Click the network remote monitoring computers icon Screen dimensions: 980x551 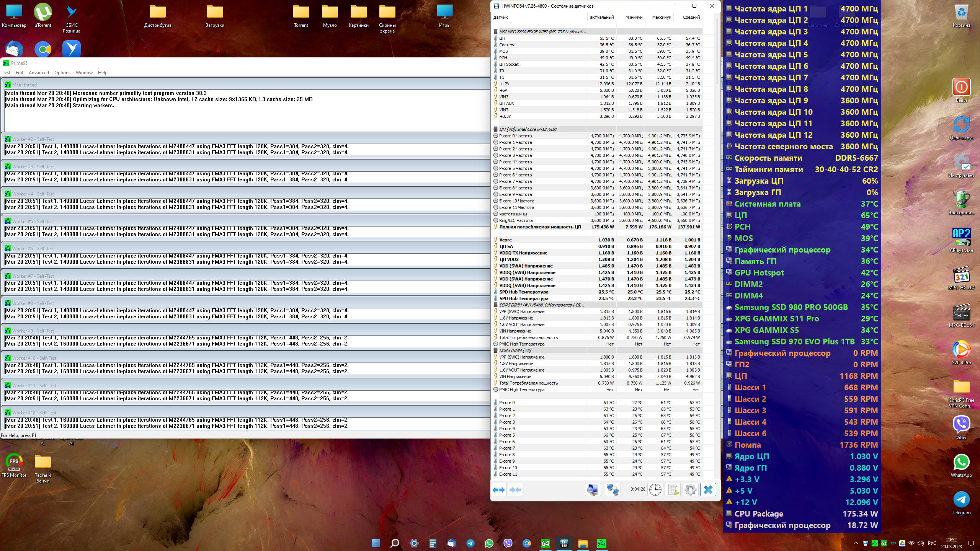612,490
